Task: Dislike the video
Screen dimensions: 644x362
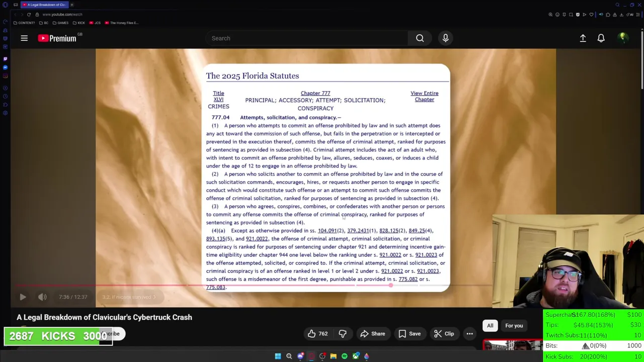Action: pyautogui.click(x=343, y=334)
